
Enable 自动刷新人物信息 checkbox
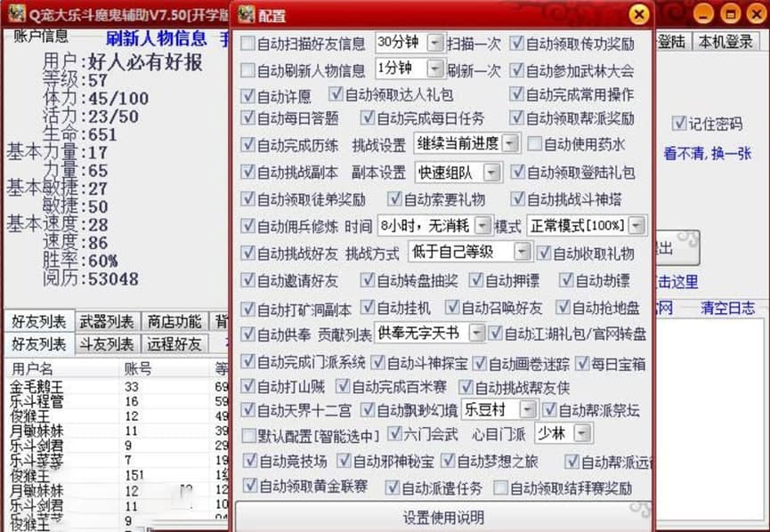(x=248, y=70)
